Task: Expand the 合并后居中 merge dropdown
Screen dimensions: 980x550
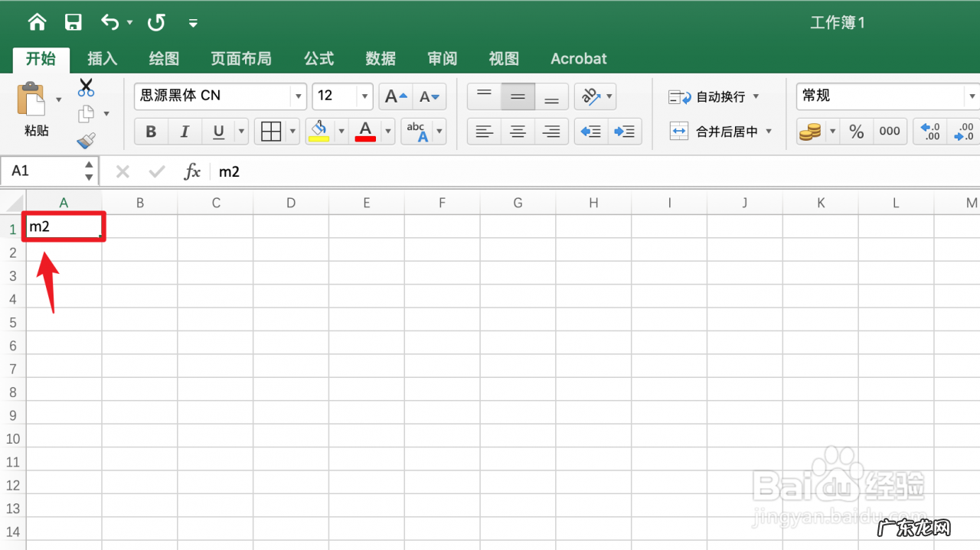Action: pos(769,131)
